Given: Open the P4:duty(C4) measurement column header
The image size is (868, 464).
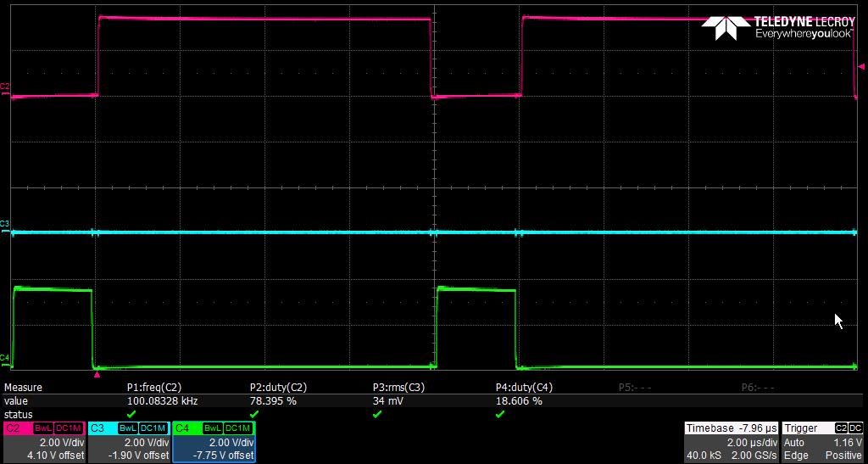Looking at the screenshot, I should (x=524, y=388).
